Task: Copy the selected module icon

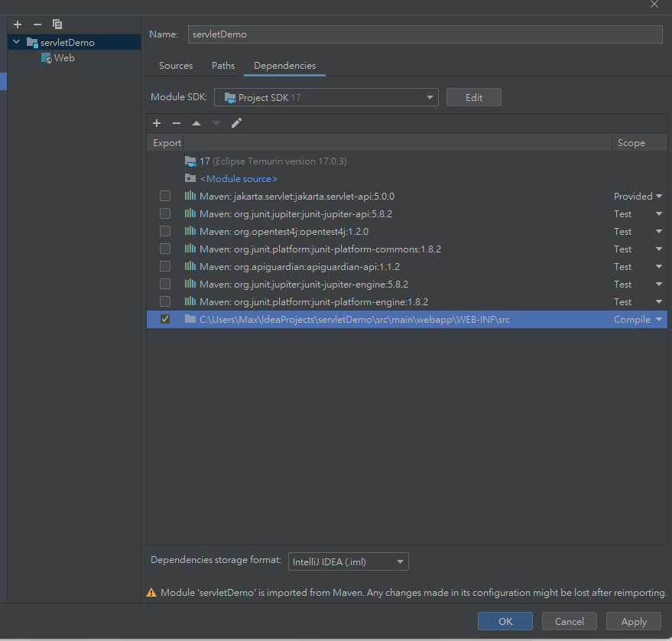Action: pyautogui.click(x=57, y=24)
